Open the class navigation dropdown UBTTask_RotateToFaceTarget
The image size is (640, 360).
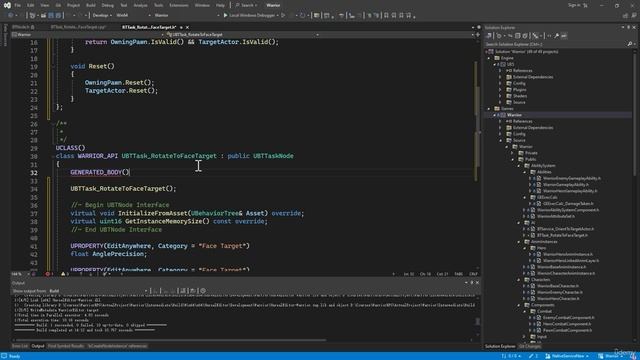[x=242, y=35]
